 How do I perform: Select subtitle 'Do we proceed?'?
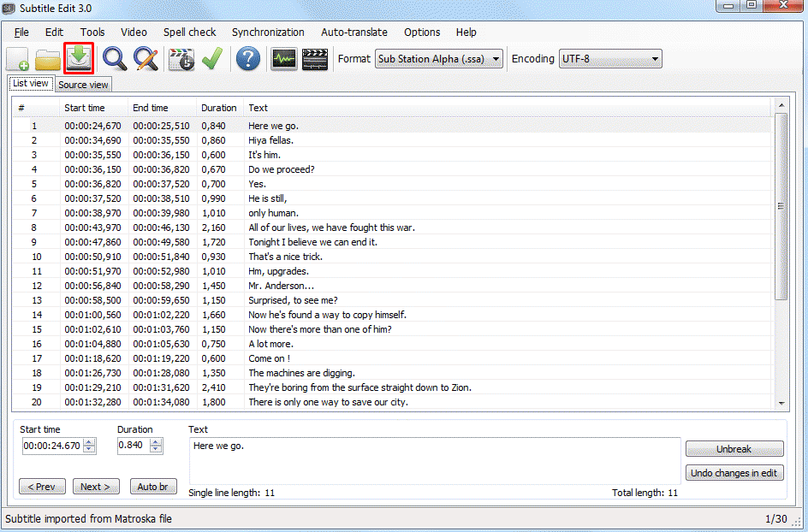(x=392, y=168)
